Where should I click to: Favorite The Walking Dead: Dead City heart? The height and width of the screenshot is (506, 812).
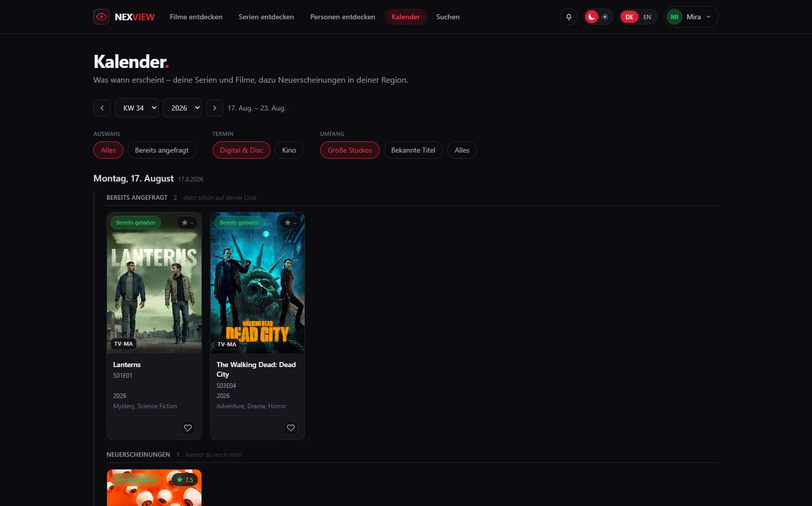(x=291, y=428)
